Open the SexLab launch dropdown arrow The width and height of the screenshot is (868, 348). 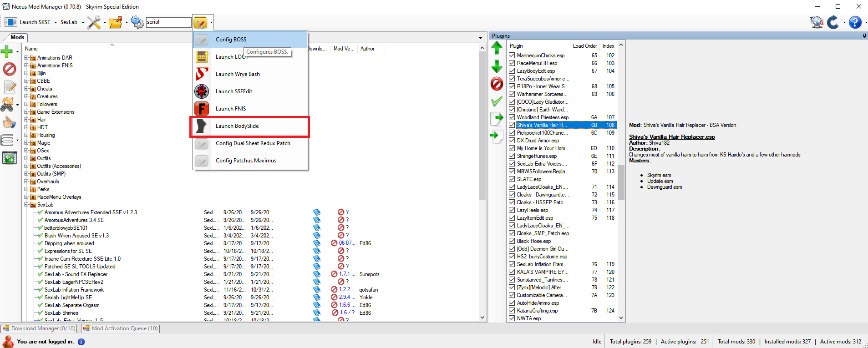coord(83,22)
